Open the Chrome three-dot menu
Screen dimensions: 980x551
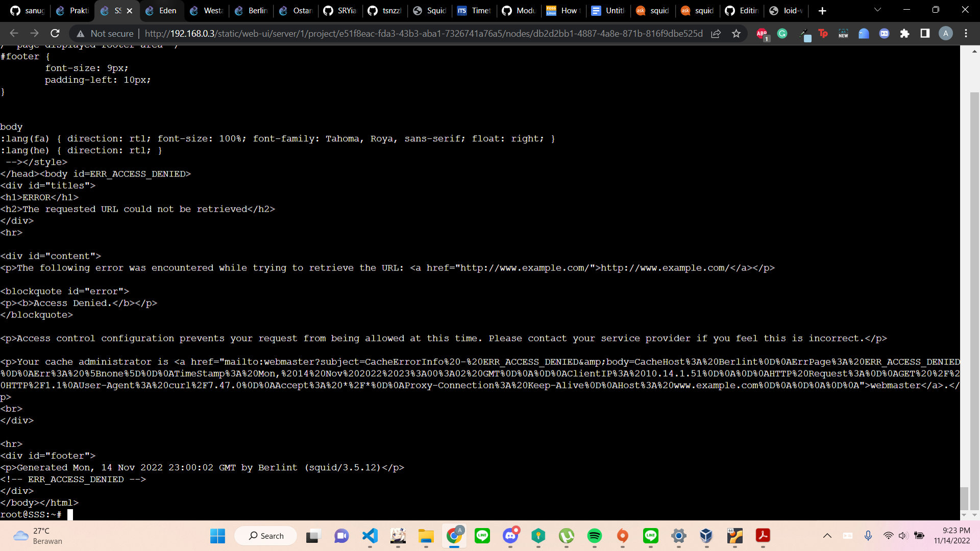pos(966,33)
